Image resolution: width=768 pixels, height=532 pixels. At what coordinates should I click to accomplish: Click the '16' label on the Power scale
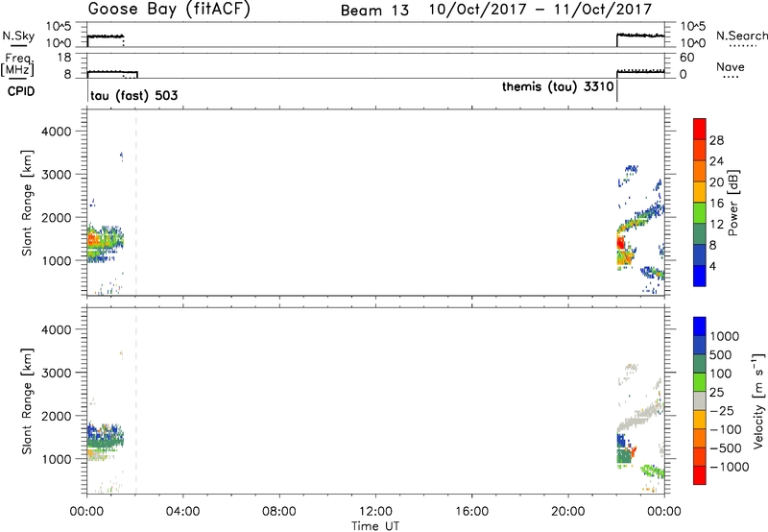716,204
